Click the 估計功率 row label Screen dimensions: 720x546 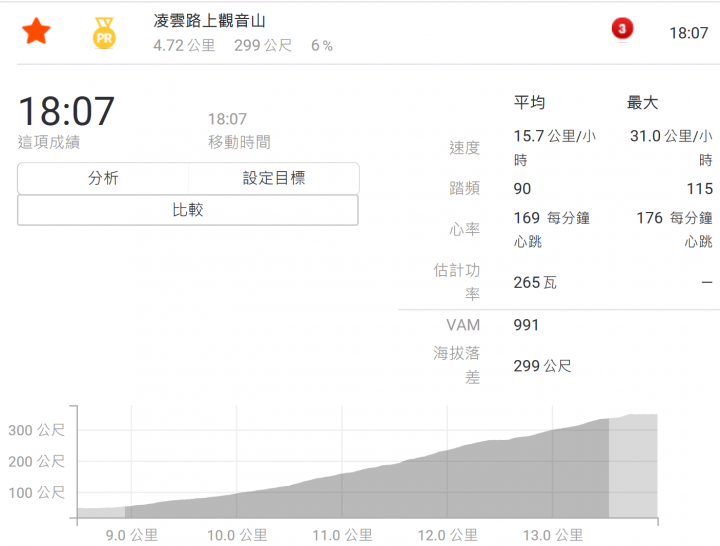(x=456, y=281)
